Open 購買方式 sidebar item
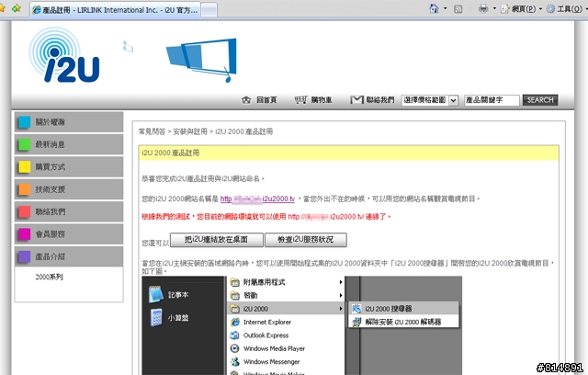 click(69, 167)
